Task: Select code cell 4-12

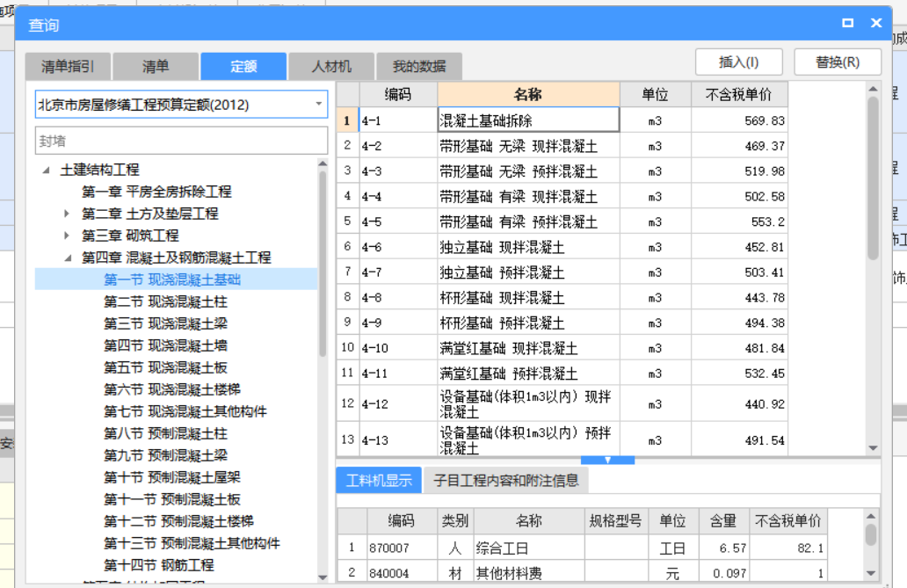Action: coord(398,404)
